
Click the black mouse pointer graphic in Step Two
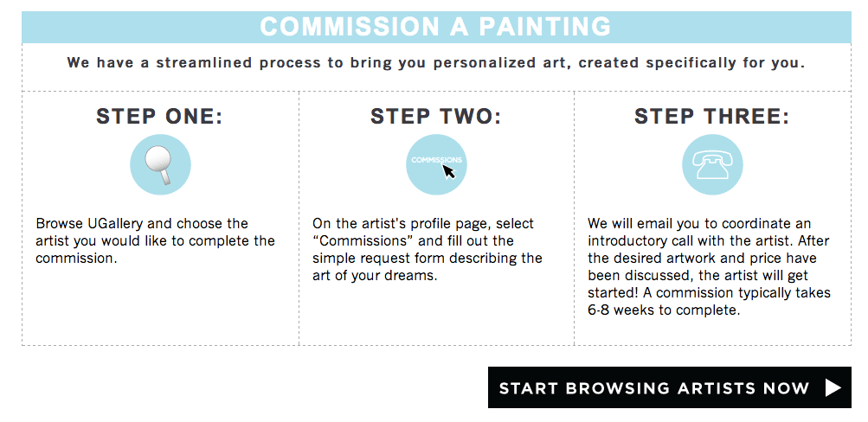(x=449, y=171)
